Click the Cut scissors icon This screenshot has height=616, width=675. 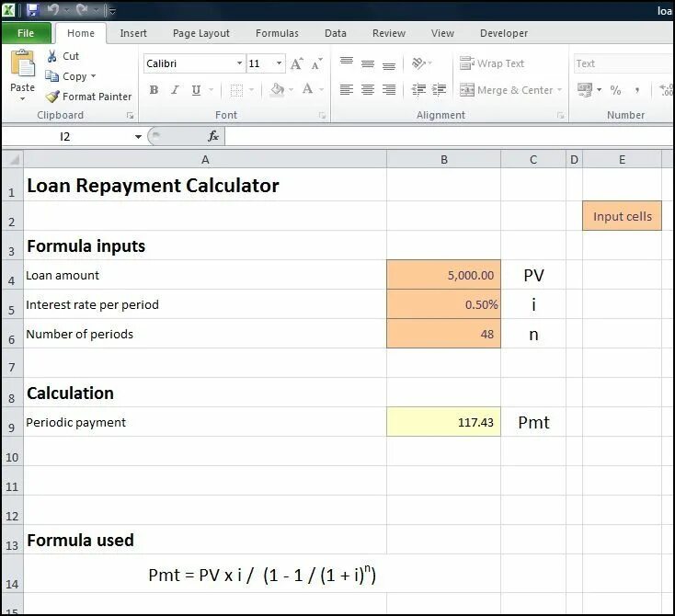(52, 56)
